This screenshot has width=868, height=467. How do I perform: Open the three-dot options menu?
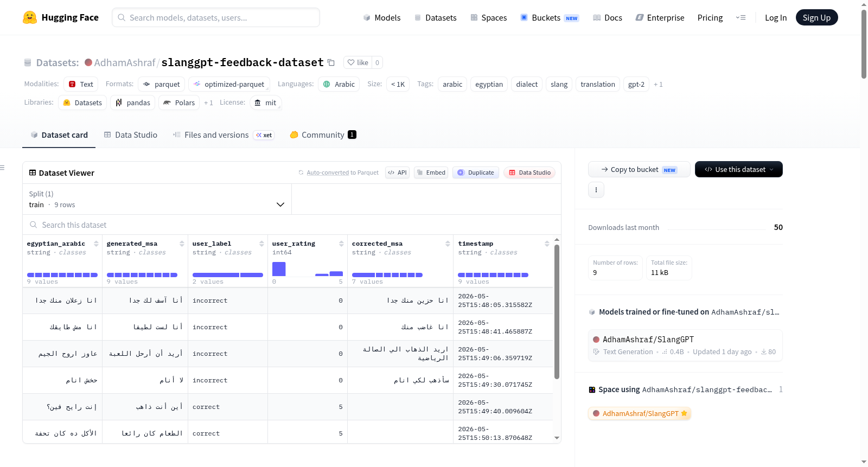pos(596,190)
